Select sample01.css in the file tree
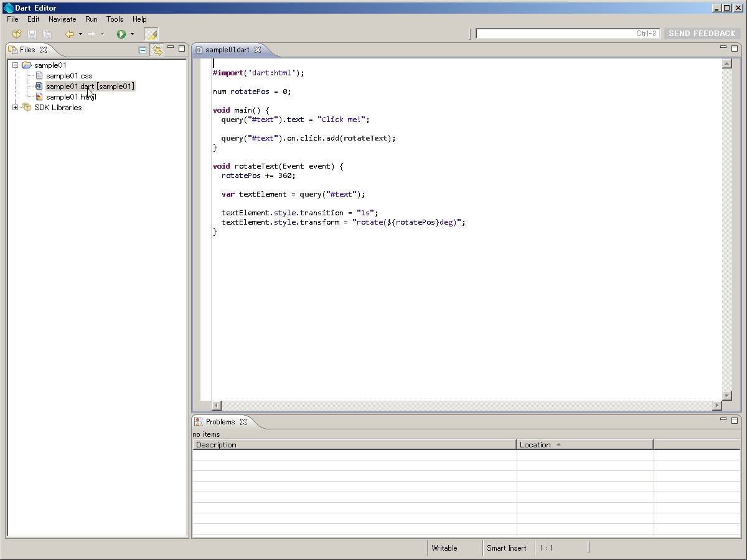 (69, 76)
